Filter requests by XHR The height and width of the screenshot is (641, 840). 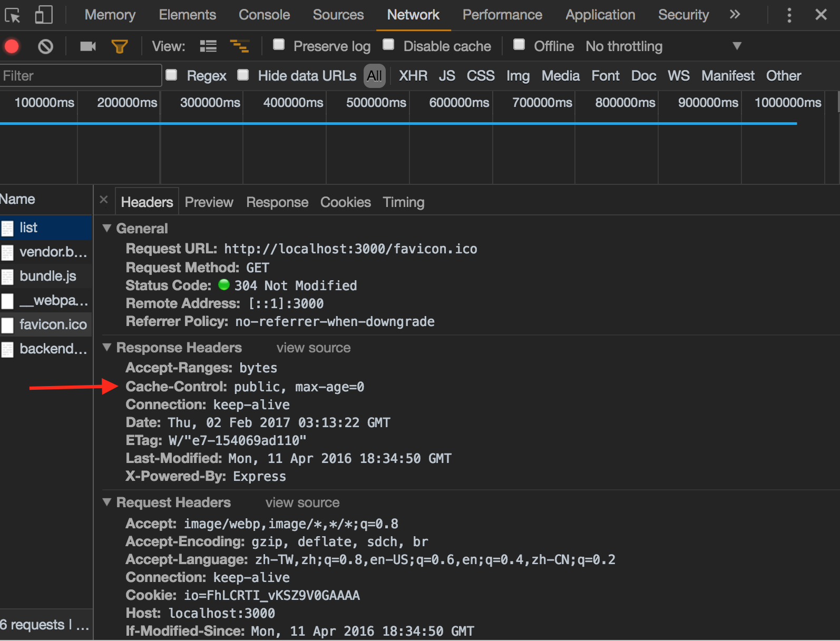(413, 76)
